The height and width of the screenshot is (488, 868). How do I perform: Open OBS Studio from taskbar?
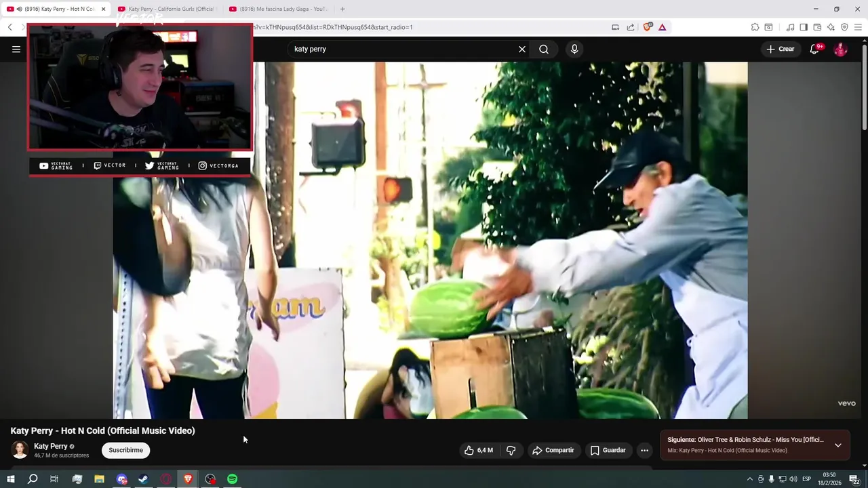(210, 479)
